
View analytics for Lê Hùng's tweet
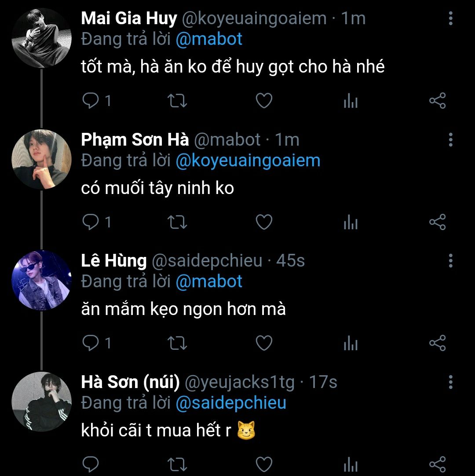(351, 344)
